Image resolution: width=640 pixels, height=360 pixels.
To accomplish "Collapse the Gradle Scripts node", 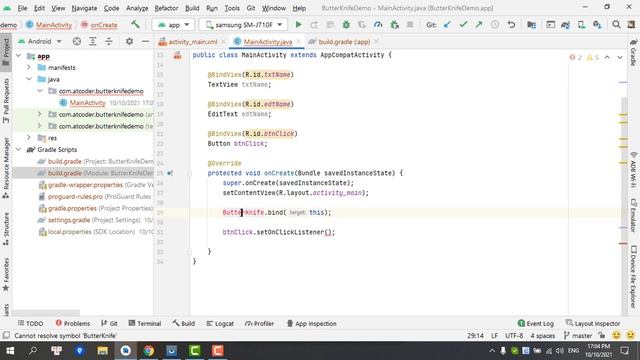I will coord(18,150).
